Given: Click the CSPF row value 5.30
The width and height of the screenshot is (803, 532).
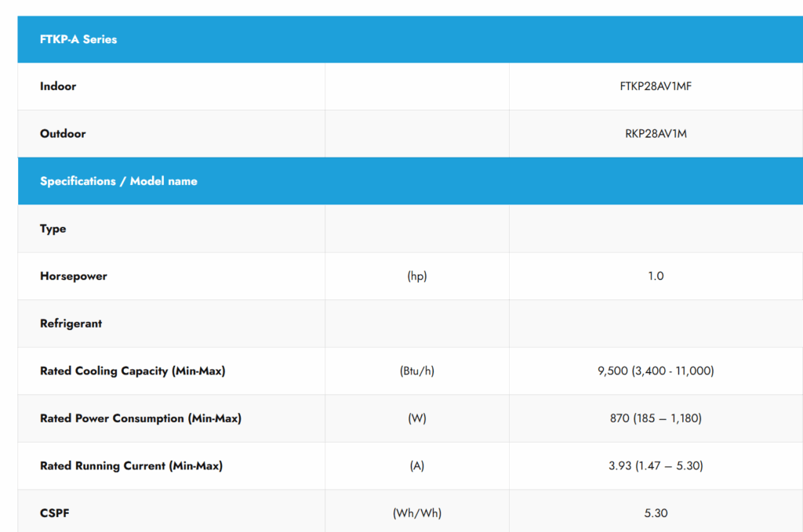Looking at the screenshot, I should 656,513.
